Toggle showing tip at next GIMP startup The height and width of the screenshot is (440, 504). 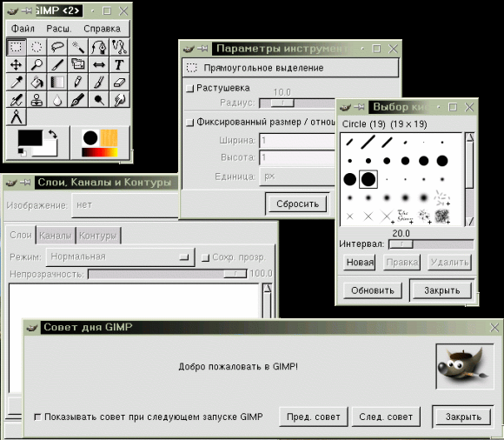tap(37, 417)
